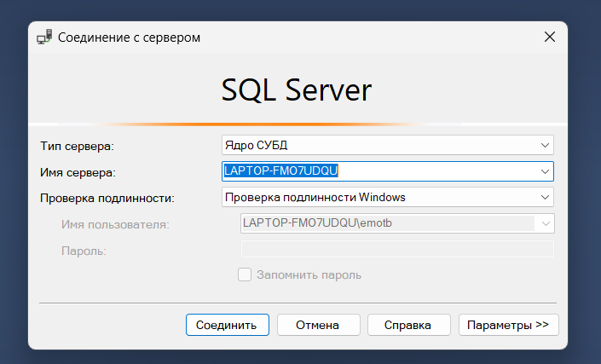This screenshot has height=364, width=601.
Task: Click the Соединить button
Action: (x=228, y=325)
